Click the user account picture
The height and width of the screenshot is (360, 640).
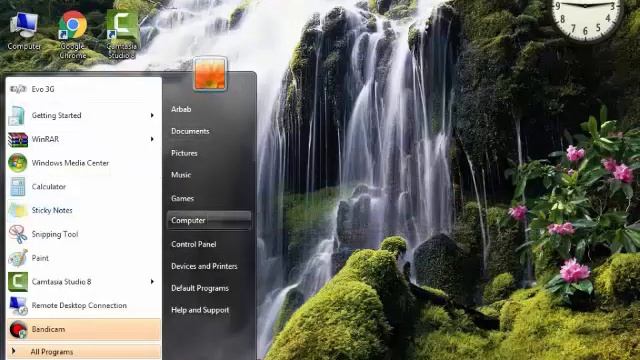click(x=210, y=73)
